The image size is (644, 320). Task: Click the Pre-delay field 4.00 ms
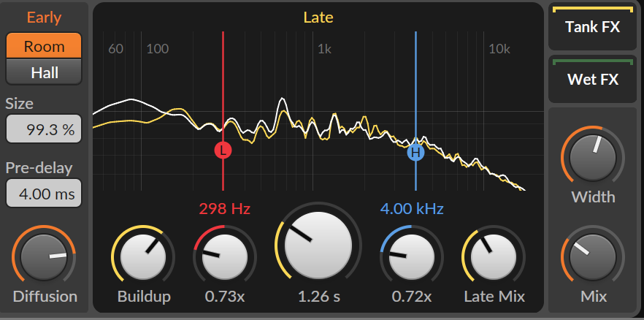44,193
